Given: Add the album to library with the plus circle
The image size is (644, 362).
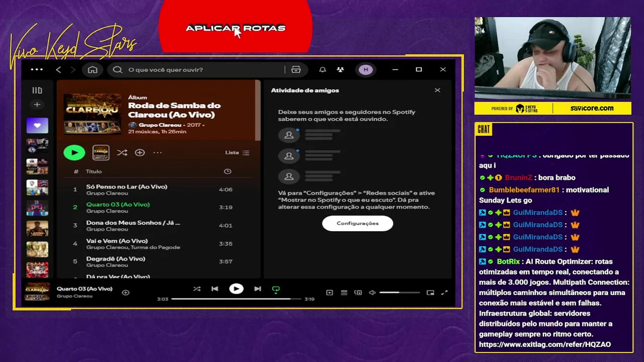Looking at the screenshot, I should [x=140, y=152].
